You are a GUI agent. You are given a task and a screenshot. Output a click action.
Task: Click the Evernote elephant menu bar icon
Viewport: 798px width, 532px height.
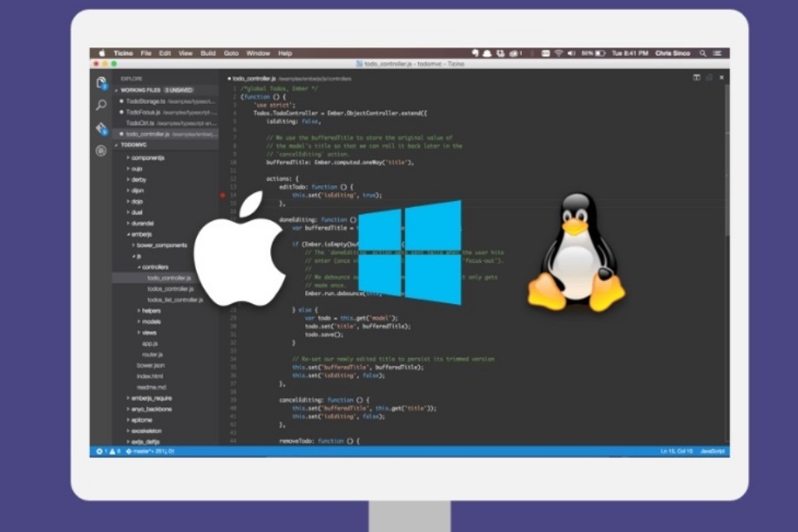(x=475, y=53)
